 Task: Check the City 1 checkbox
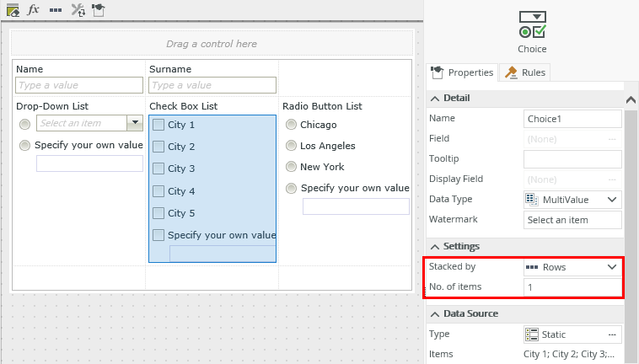tap(158, 125)
